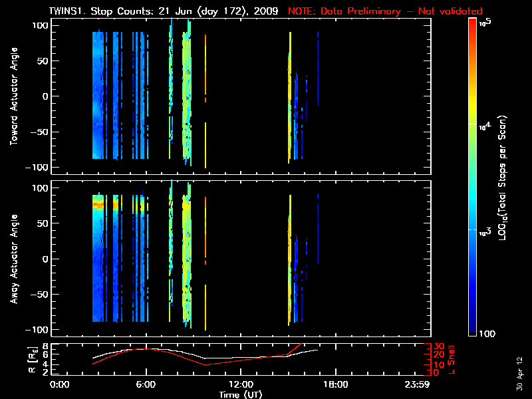Click the red-orange band in the Away panel
The width and height of the screenshot is (532, 399).
click(98, 206)
